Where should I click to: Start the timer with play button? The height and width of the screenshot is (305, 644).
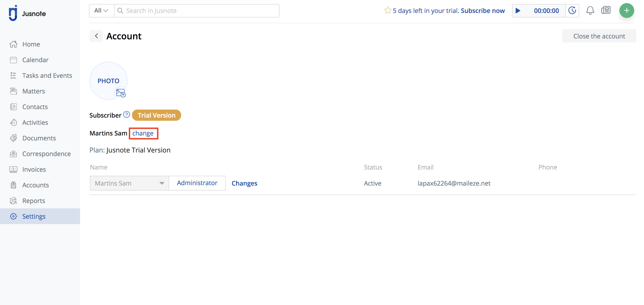point(518,11)
